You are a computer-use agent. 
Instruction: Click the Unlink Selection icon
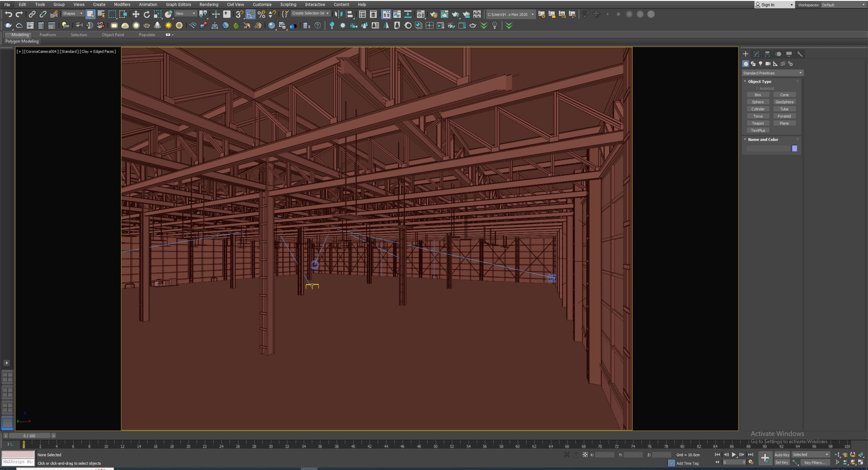[43, 14]
